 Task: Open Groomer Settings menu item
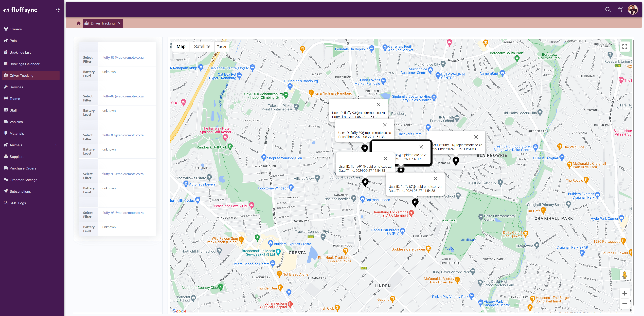pos(23,180)
